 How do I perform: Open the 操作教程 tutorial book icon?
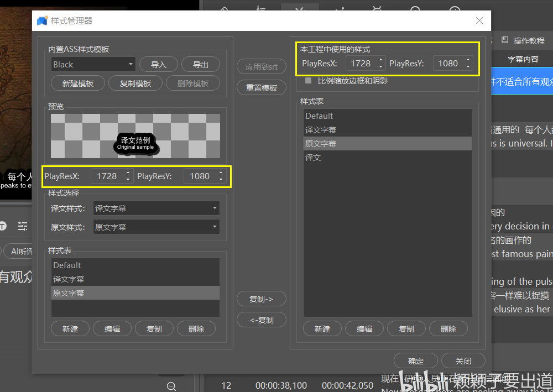[505, 40]
